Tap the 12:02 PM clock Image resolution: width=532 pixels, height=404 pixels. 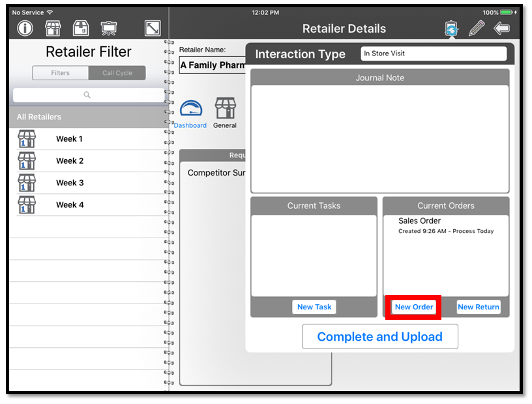click(265, 12)
